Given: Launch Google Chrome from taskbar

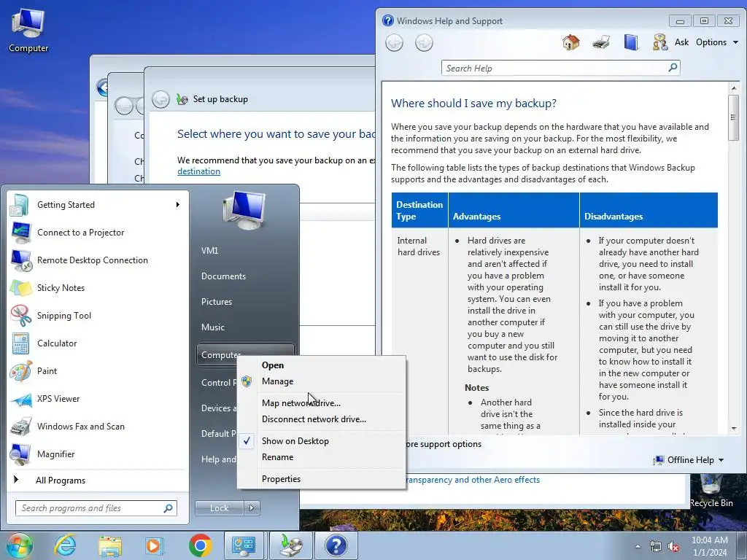Looking at the screenshot, I should pyautogui.click(x=200, y=545).
